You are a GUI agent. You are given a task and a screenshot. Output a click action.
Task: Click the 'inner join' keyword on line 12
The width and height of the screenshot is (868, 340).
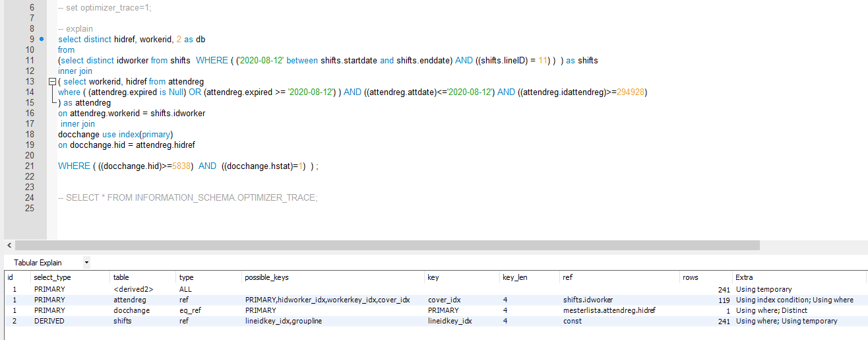[x=75, y=71]
